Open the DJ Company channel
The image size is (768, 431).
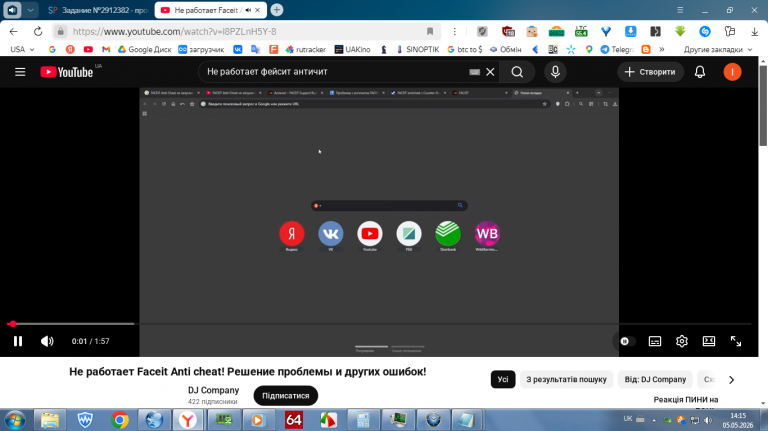pos(214,390)
